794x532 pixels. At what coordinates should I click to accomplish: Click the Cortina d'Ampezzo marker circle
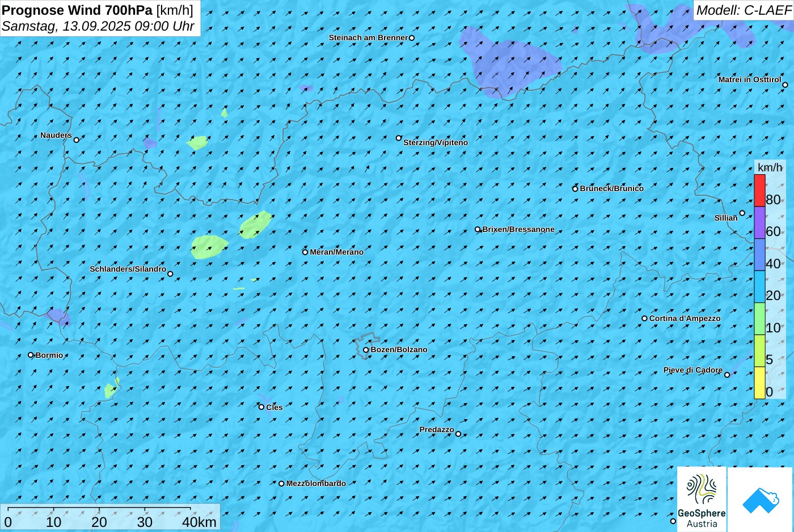[x=644, y=319]
